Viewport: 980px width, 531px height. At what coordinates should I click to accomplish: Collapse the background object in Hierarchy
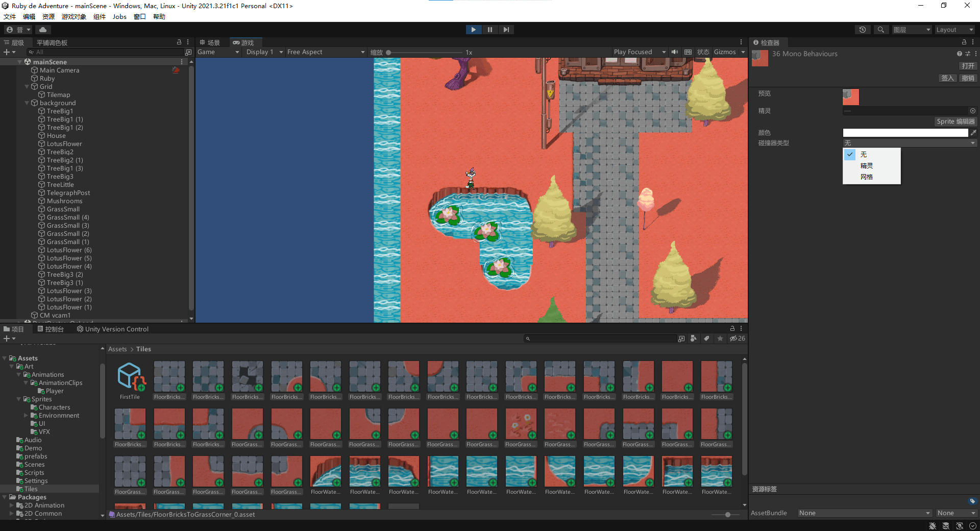27,103
